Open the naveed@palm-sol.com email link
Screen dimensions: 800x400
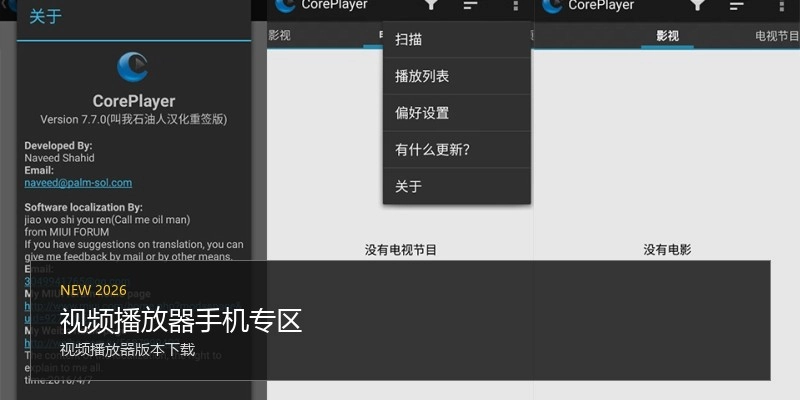[x=78, y=183]
